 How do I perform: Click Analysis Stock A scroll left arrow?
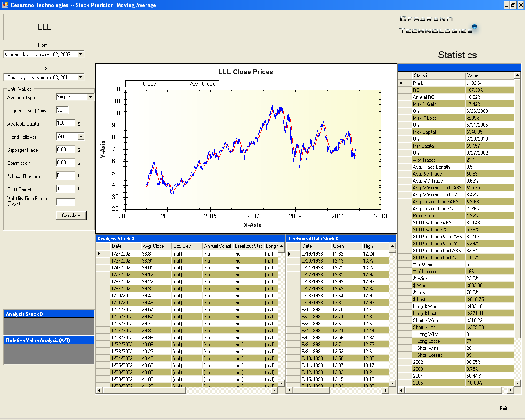pyautogui.click(x=99, y=390)
